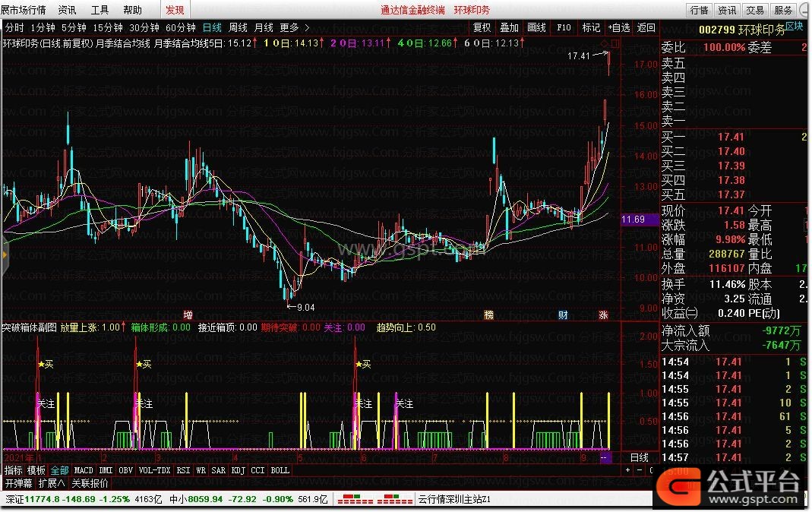
Task: Switch to 5分钟 period
Action: click(74, 27)
